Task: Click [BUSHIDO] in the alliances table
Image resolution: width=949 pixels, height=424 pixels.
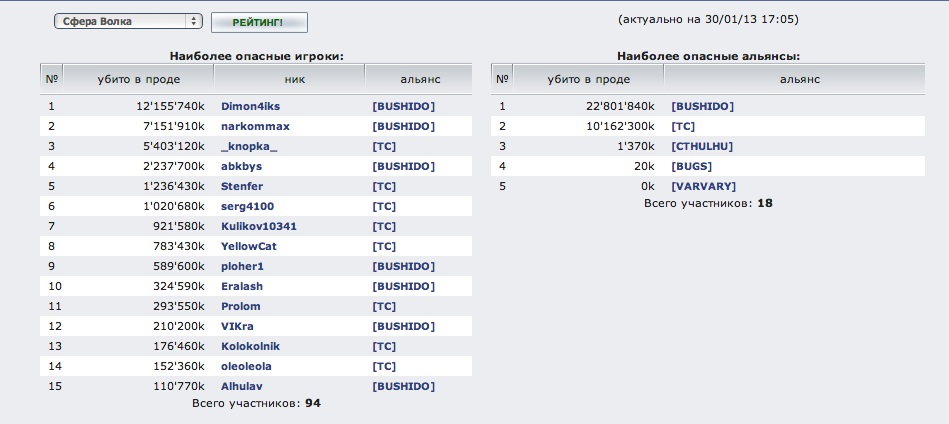Action: coord(702,106)
